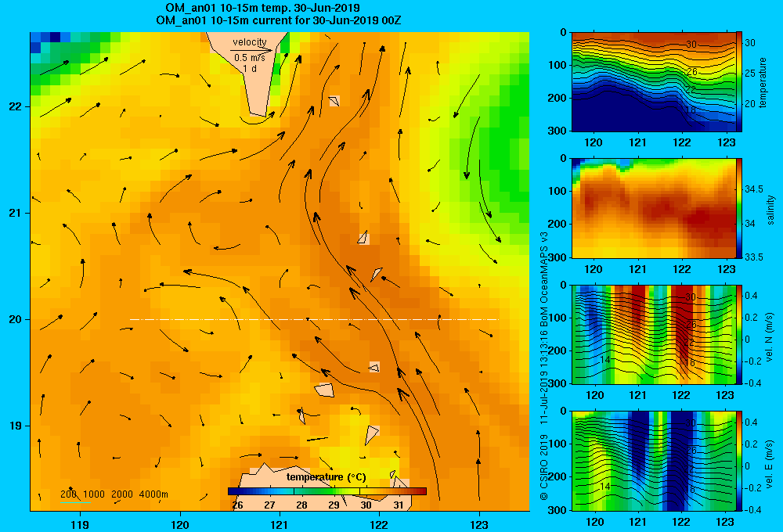The width and height of the screenshot is (783, 532).
Task: Click the "0.5 m/s" velocity scale text
Action: (x=249, y=58)
